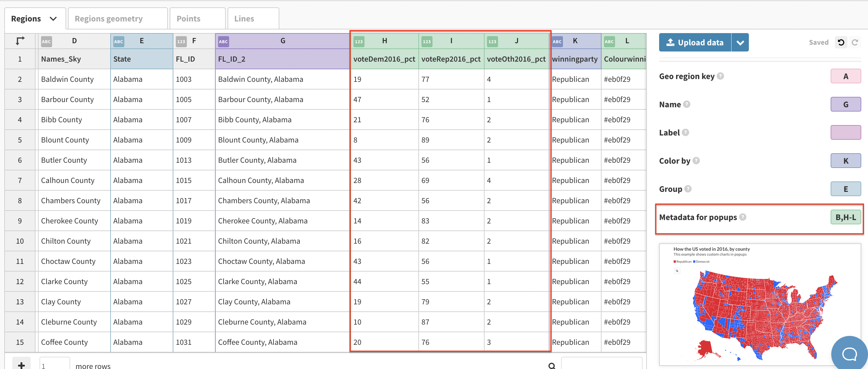Select the Color by binding box K
868x369 pixels.
click(x=845, y=161)
